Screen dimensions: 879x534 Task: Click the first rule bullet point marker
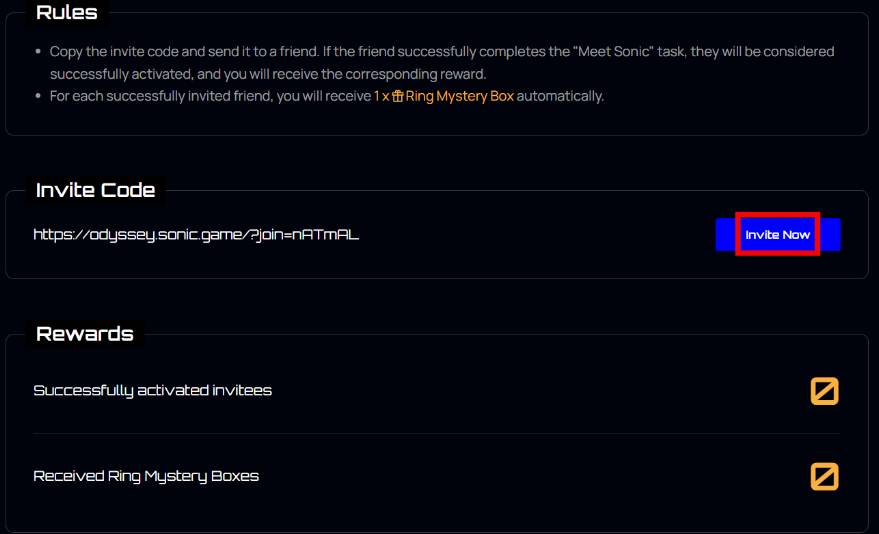[x=38, y=52]
